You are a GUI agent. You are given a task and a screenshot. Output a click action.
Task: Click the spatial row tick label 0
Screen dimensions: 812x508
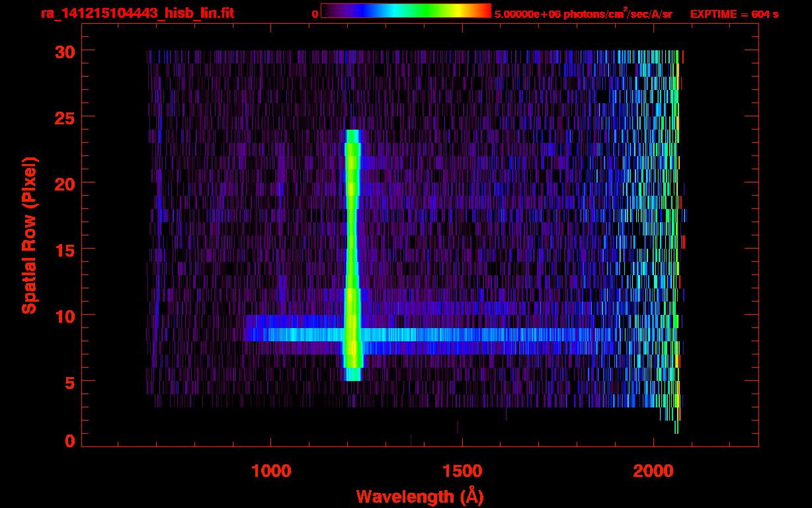pyautogui.click(x=70, y=441)
